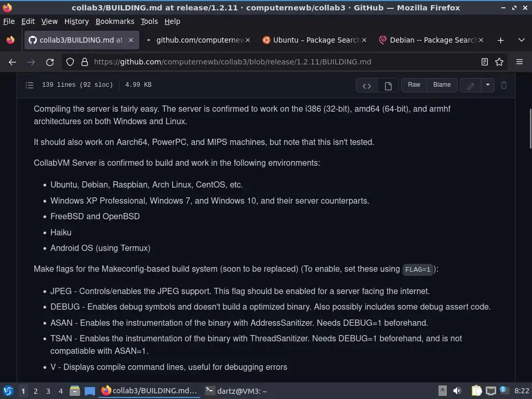Open the File menu
Viewport: 532px width, 399px height.
(x=9, y=21)
